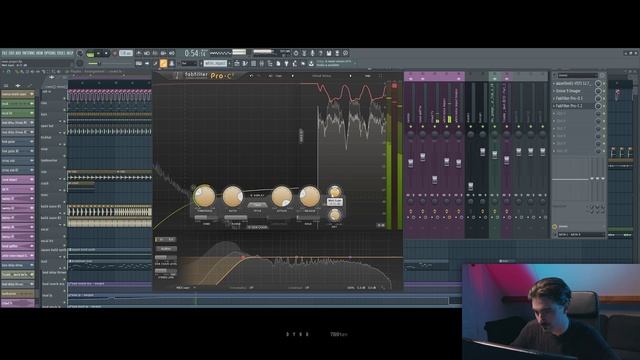This screenshot has width=640, height=360.
Task: Click the Pro-C 2 Attack knob
Action: pyautogui.click(x=282, y=196)
